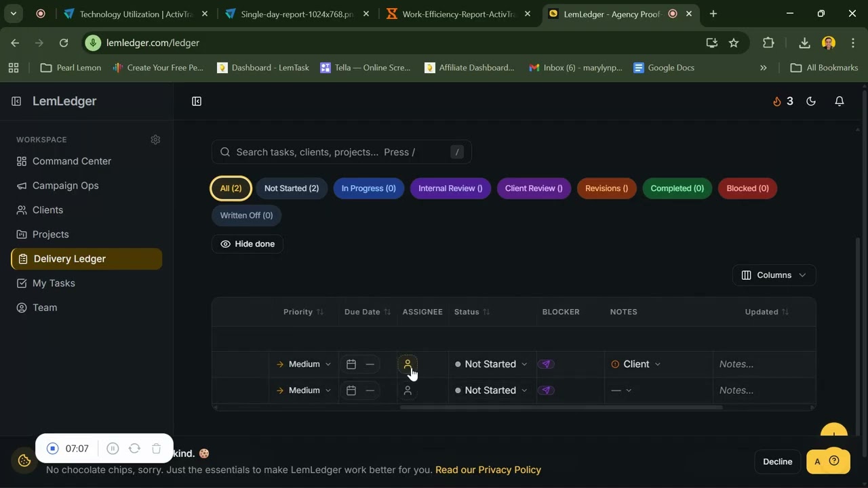Stop the screen recording at 07:07
Image resolution: width=868 pixels, height=488 pixels.
[x=53, y=449]
